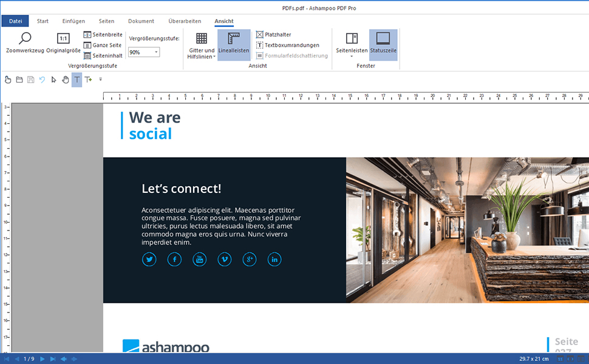
Task: Click the save icon in the toolbar
Action: click(x=30, y=79)
